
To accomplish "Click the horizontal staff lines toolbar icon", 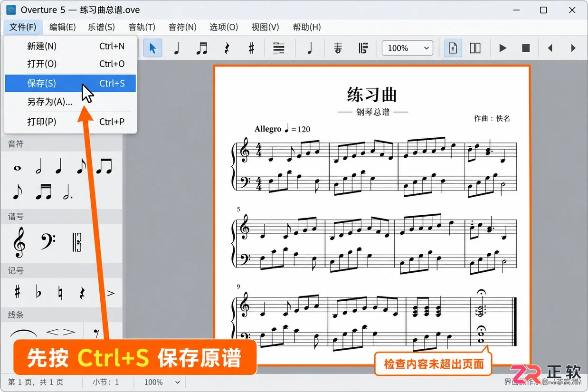I will [x=279, y=48].
